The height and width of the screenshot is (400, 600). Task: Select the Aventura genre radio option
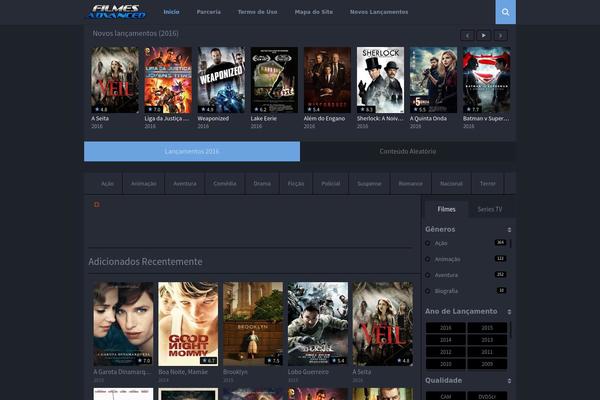pyautogui.click(x=428, y=275)
